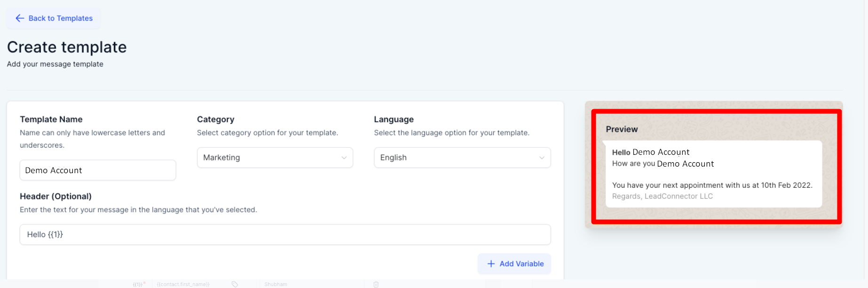Click the Header text field with Hello {{1}}
This screenshot has height=288, width=868.
coord(285,234)
